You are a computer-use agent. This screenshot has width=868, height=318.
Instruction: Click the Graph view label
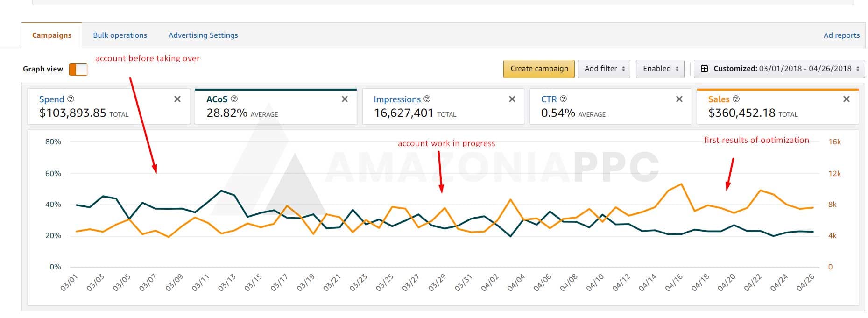coord(43,69)
